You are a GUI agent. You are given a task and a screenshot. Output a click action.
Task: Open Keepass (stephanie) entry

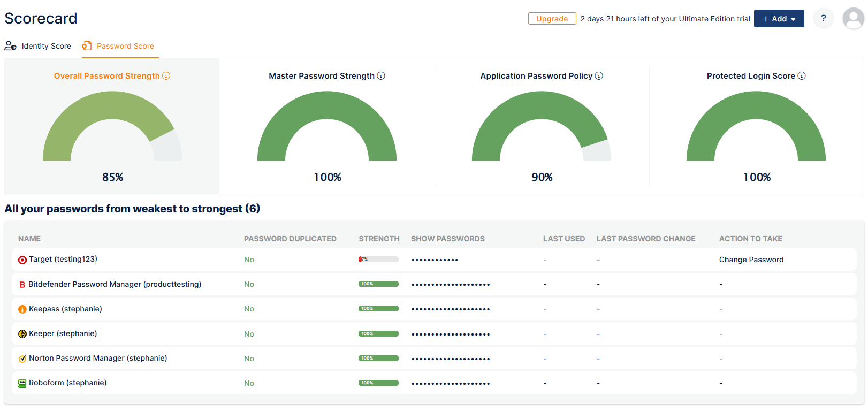[x=65, y=309]
